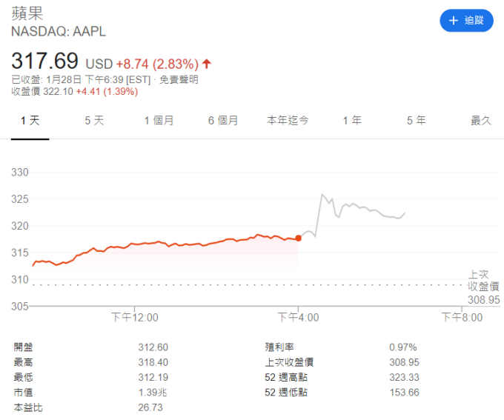Click the 蘋果 company name

tap(27, 13)
